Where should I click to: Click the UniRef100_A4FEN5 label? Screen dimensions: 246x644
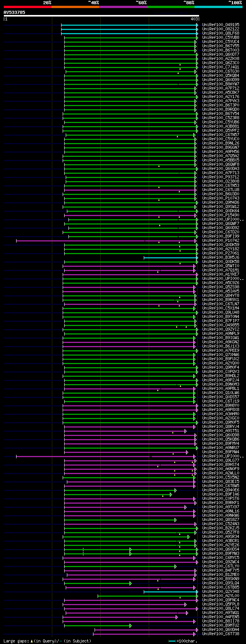(x=221, y=617)
